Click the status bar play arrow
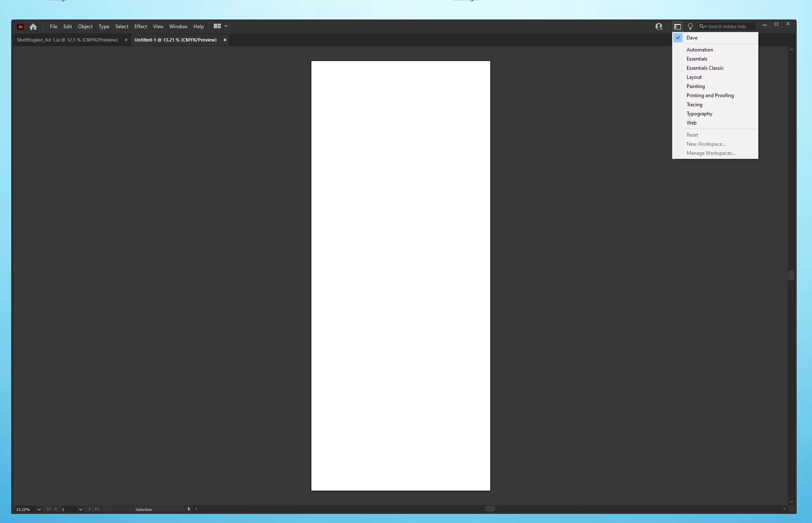Viewport: 812px width, 523px height. click(189, 509)
